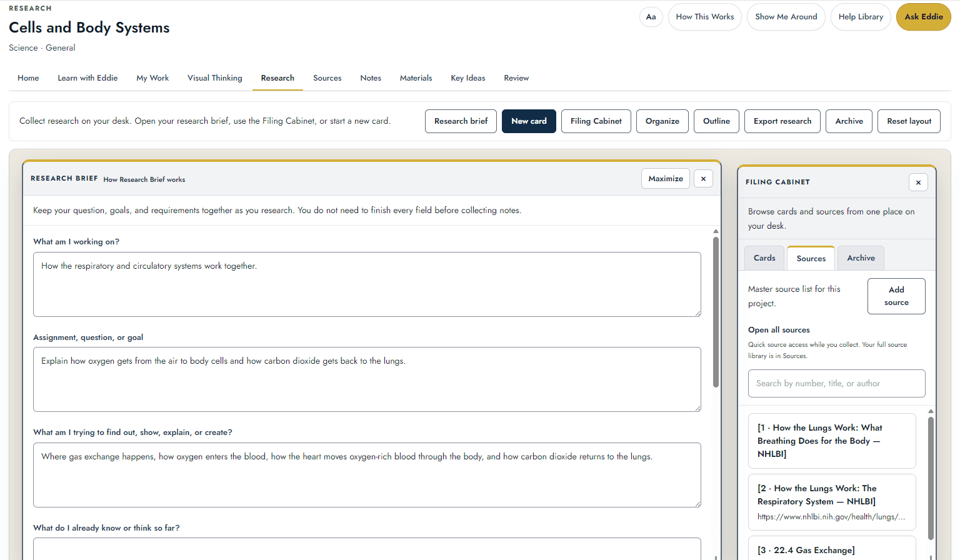Open Archive tab in Filing Cabinet
The width and height of the screenshot is (960, 560).
coord(861,258)
